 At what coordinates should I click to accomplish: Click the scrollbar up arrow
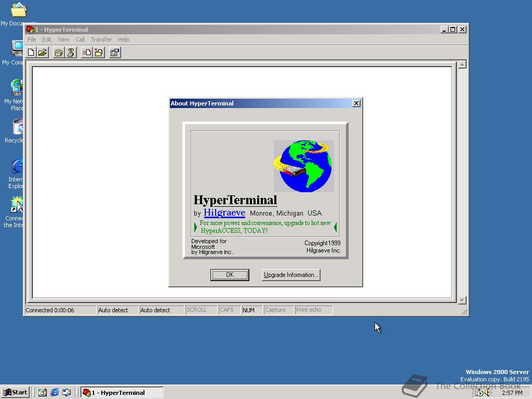[462, 64]
